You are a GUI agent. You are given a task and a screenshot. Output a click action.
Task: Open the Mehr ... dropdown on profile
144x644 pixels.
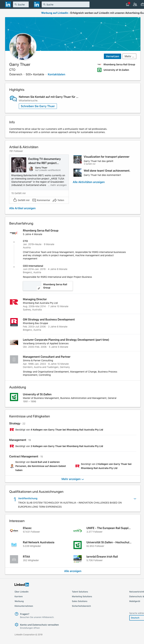129,56
